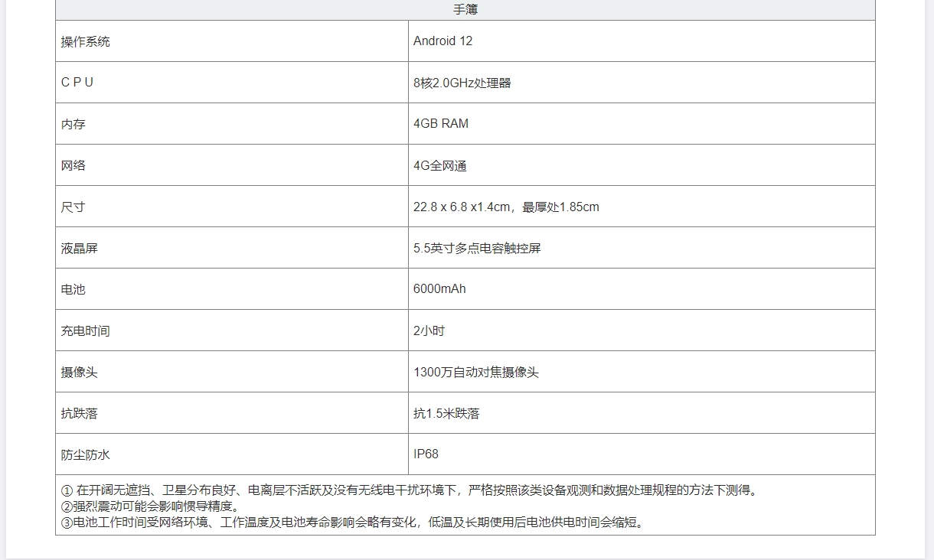Select the 充电时间 row label

pos(86,330)
